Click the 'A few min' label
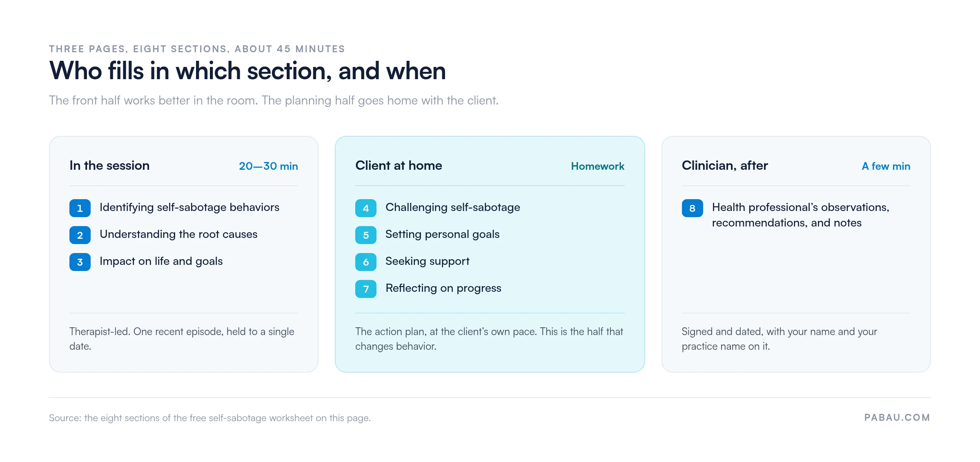Screen dimensions: 980x462 pos(886,166)
